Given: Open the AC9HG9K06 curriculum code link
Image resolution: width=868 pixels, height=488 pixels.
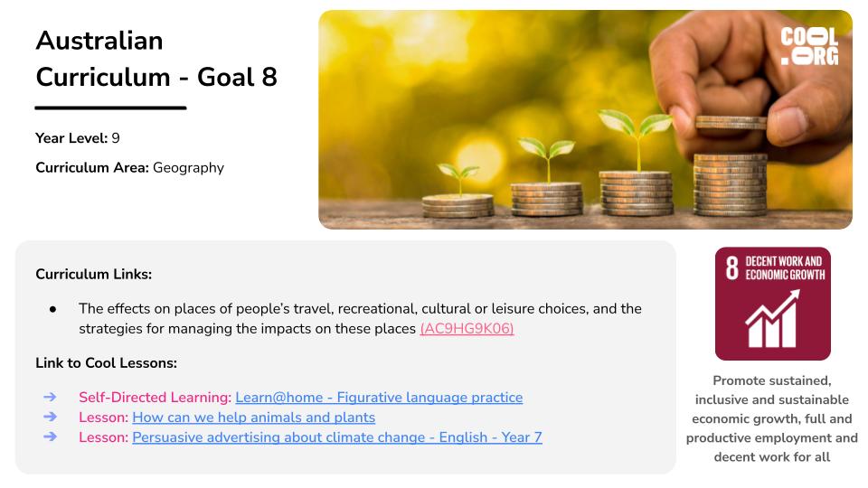Looking at the screenshot, I should tap(467, 329).
